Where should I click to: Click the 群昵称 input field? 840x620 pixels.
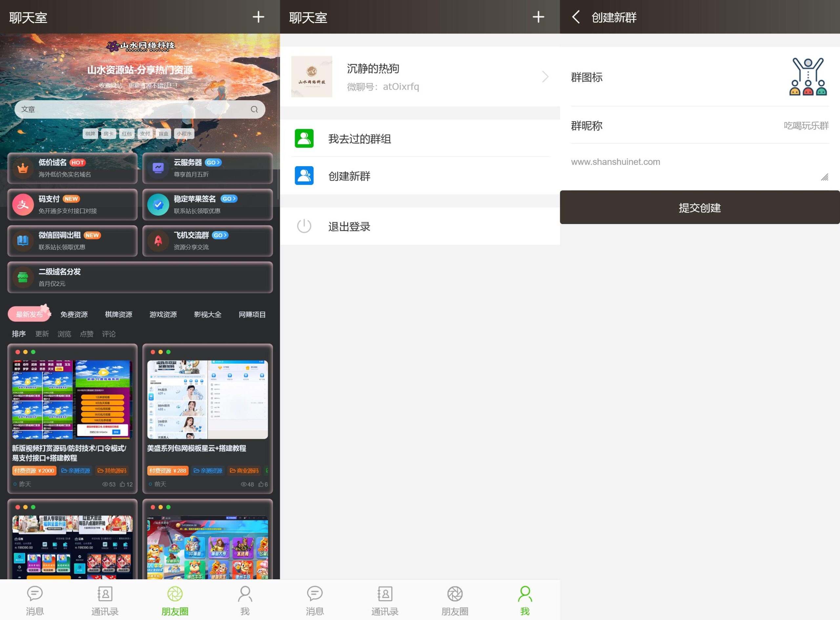787,126
